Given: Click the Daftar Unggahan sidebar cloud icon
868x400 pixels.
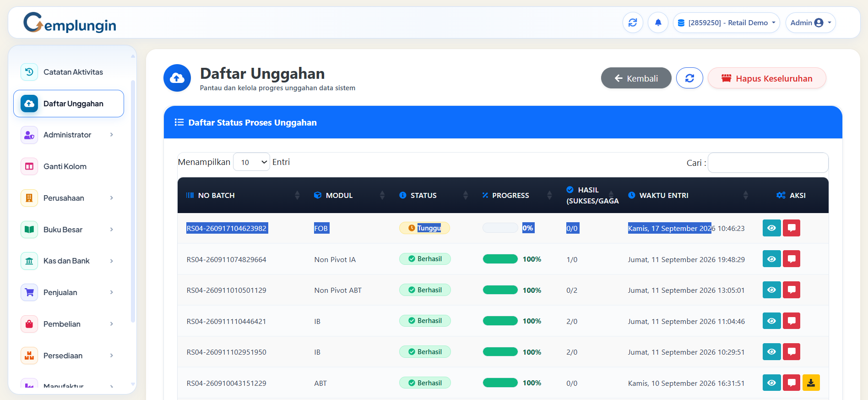Looking at the screenshot, I should (x=29, y=104).
